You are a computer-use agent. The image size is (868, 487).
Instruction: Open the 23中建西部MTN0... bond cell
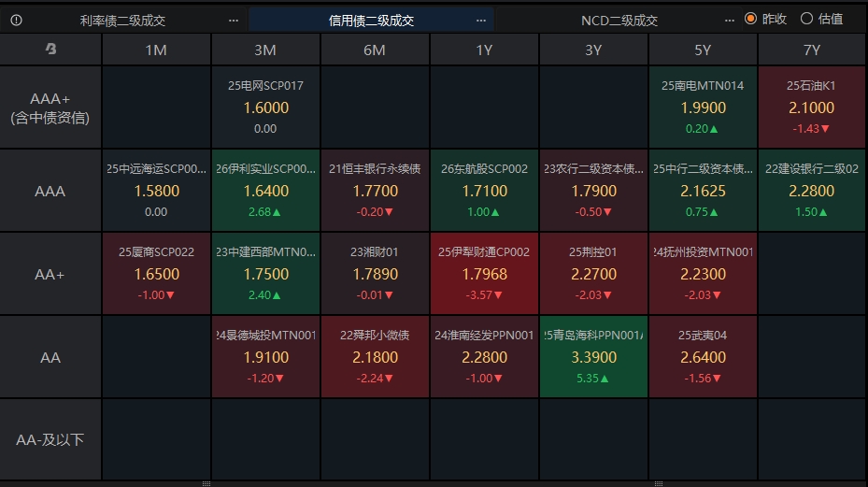pos(265,274)
